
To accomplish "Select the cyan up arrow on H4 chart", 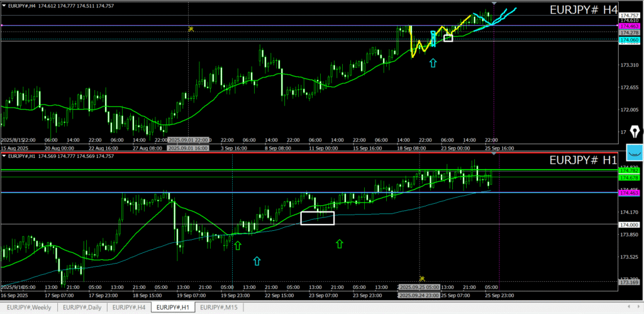I will click(x=433, y=62).
